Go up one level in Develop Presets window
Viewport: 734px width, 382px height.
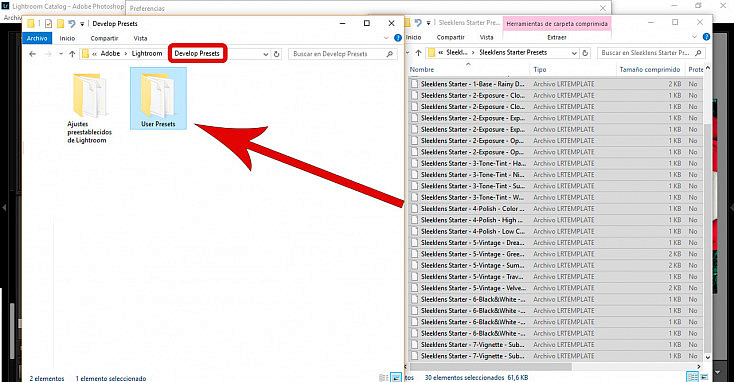point(72,54)
